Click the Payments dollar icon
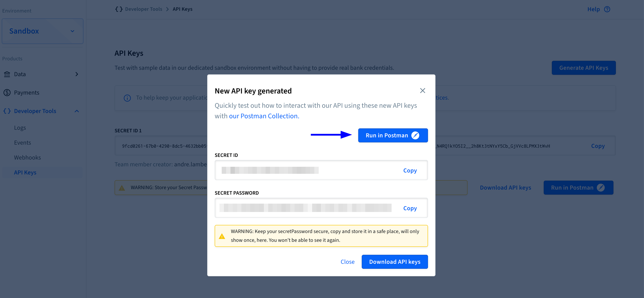Viewport: 644px width, 298px height. coord(7,93)
